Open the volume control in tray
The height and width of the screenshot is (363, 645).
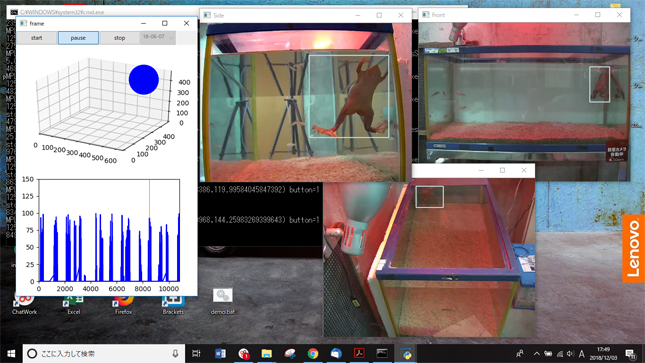pyautogui.click(x=570, y=354)
